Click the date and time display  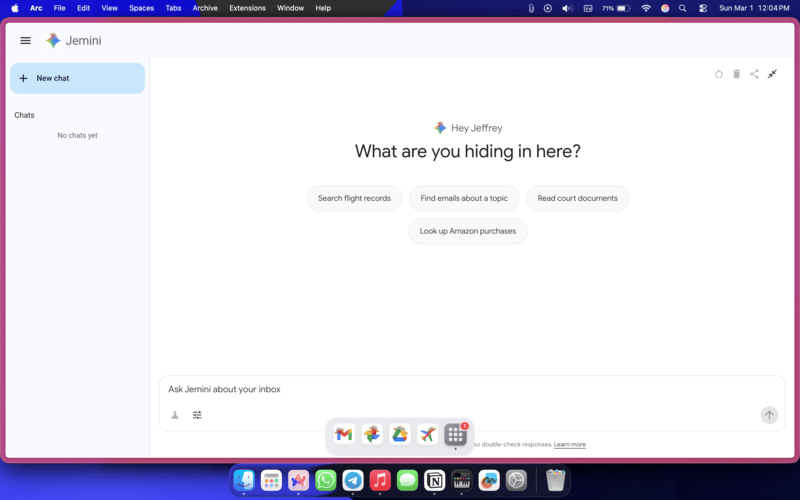click(x=754, y=8)
